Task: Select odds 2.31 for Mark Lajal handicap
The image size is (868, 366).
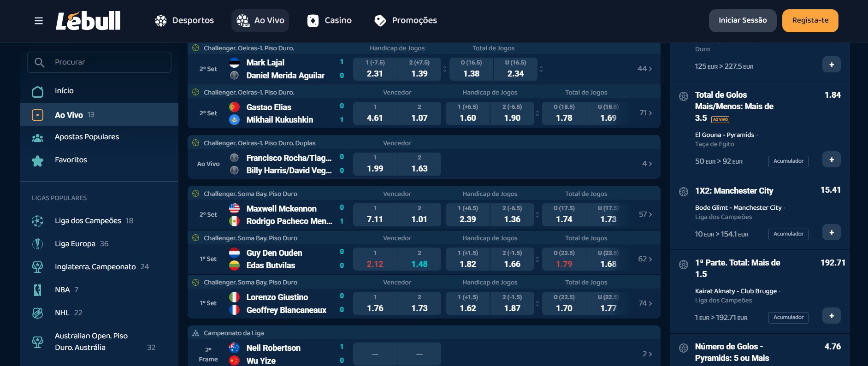Action: click(x=375, y=69)
